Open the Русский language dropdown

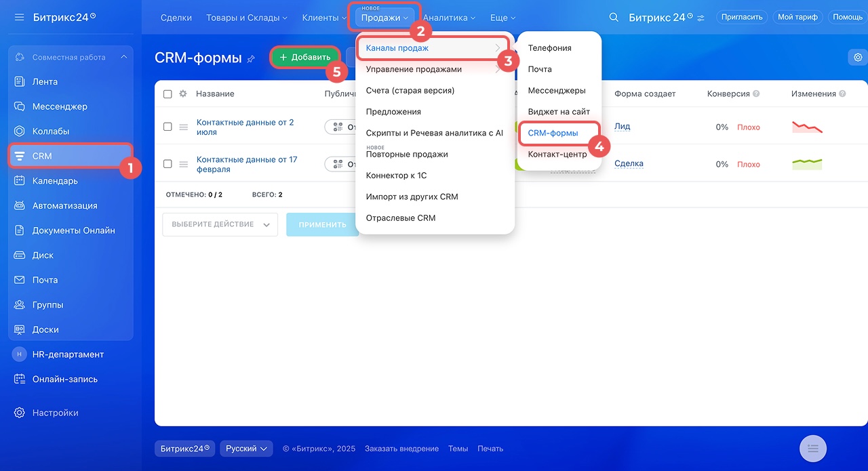point(246,449)
